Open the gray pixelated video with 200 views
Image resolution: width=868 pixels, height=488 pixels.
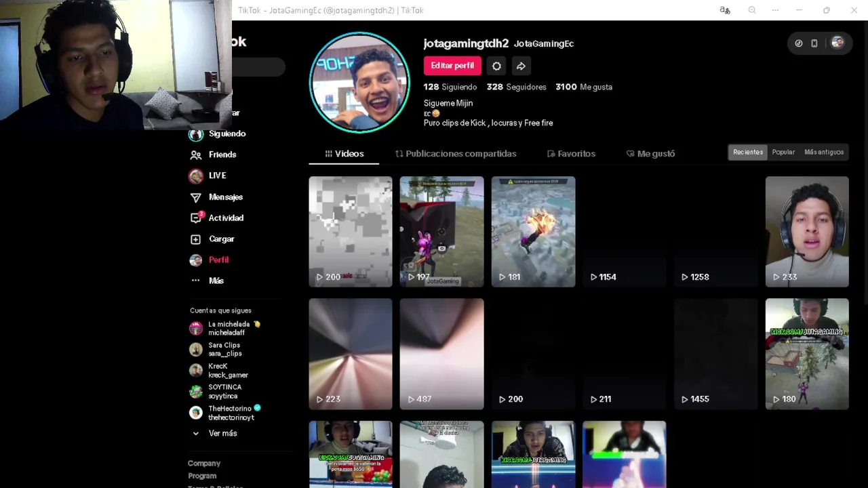tap(351, 232)
